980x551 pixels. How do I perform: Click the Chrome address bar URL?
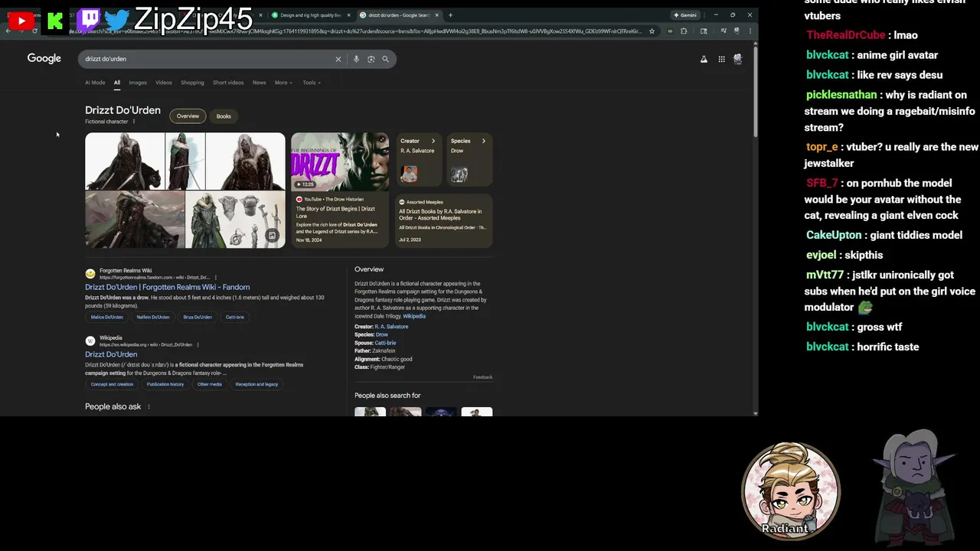356,31
